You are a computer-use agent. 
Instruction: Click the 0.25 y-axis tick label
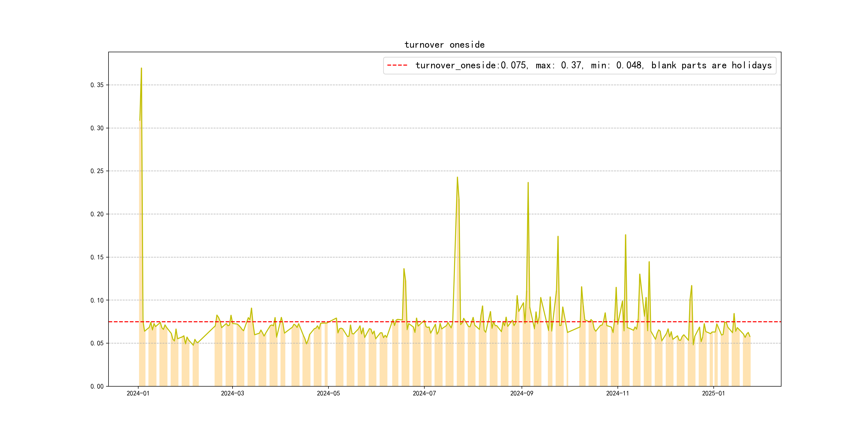point(97,171)
